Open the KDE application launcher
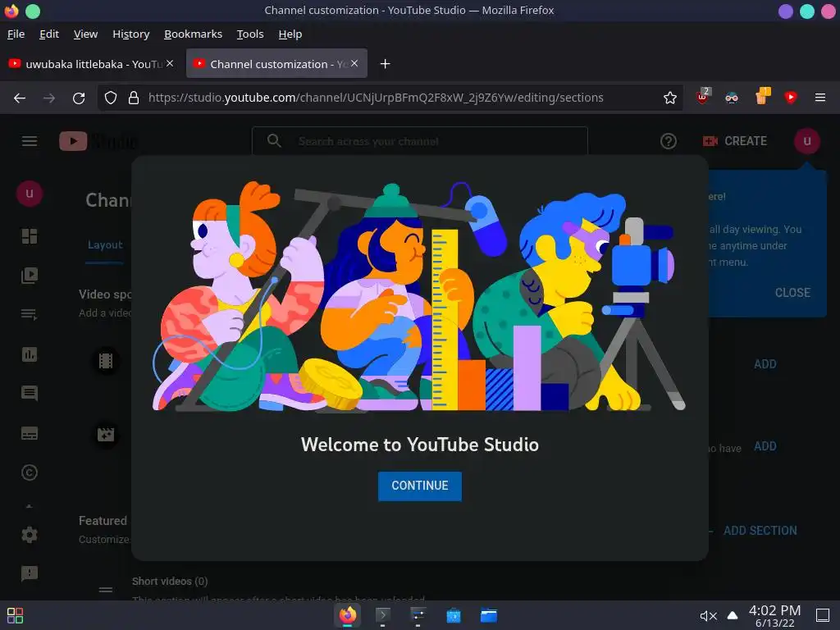Screen dimensions: 840x630 (15, 615)
